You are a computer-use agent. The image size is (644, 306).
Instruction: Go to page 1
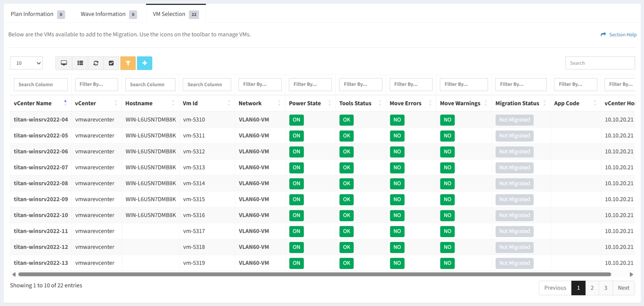pos(578,288)
